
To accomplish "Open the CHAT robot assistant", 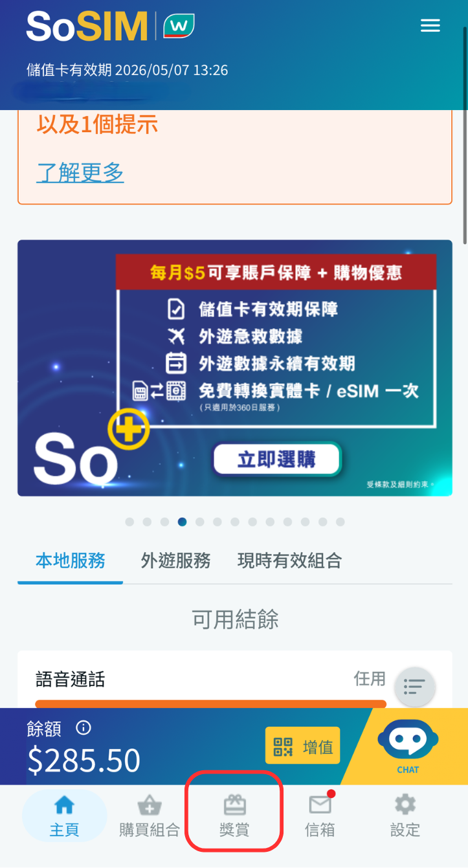I will click(408, 746).
